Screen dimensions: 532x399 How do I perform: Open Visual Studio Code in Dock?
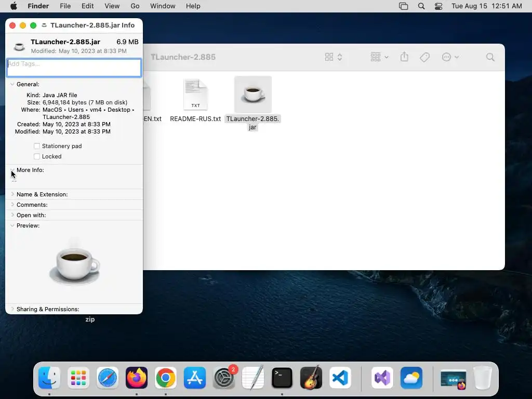340,378
